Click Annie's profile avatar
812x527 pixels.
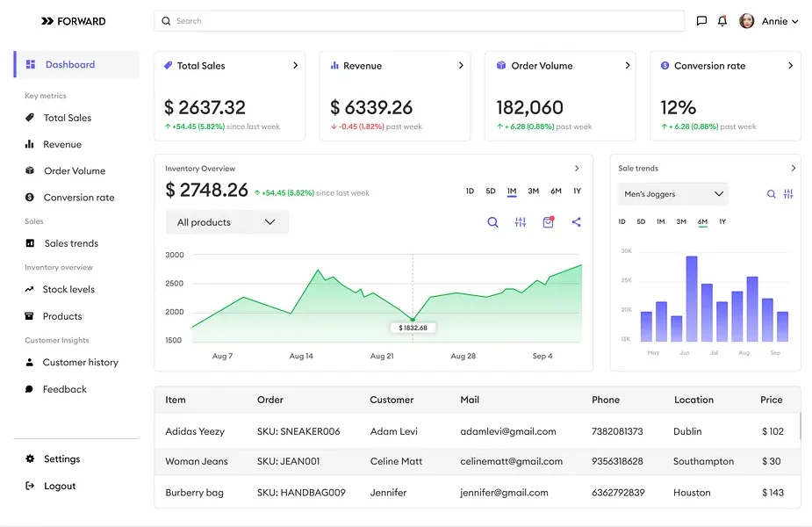[746, 21]
